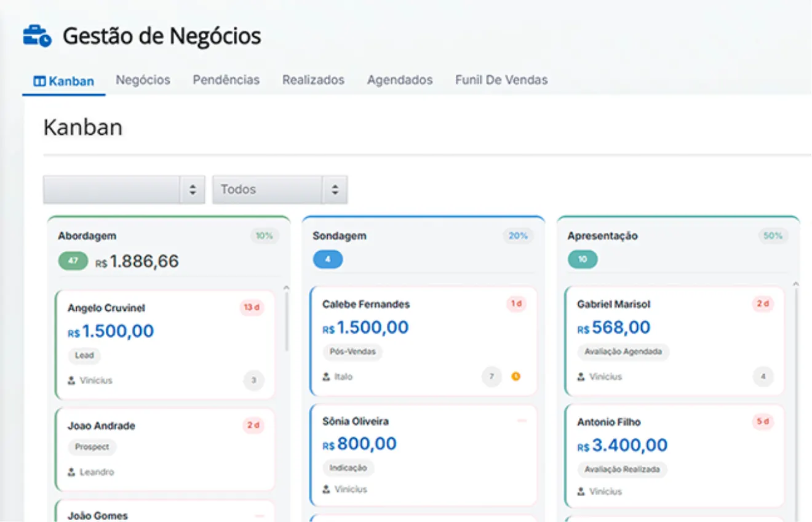Click the Prospect tag on Joao Andrade card

(x=92, y=447)
